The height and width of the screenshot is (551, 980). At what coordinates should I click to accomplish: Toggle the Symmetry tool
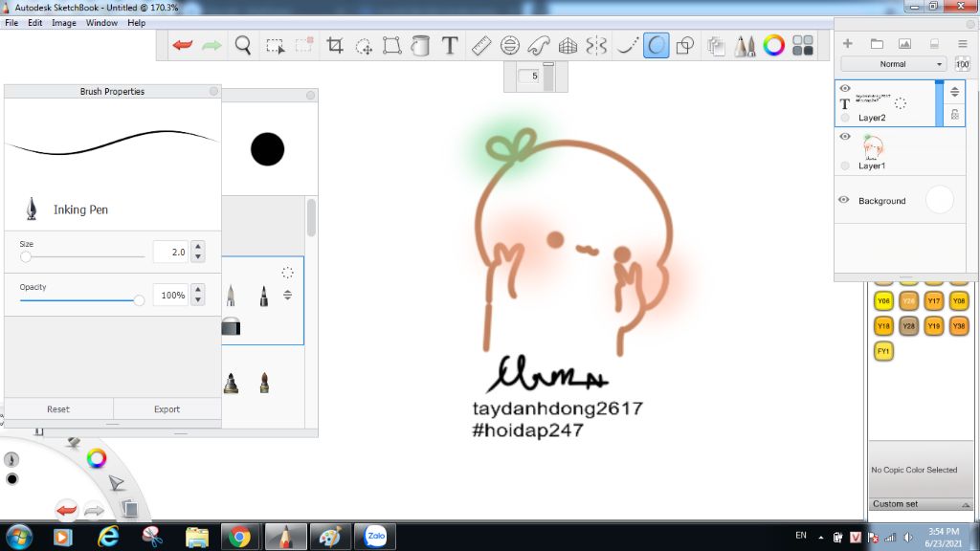click(x=596, y=45)
